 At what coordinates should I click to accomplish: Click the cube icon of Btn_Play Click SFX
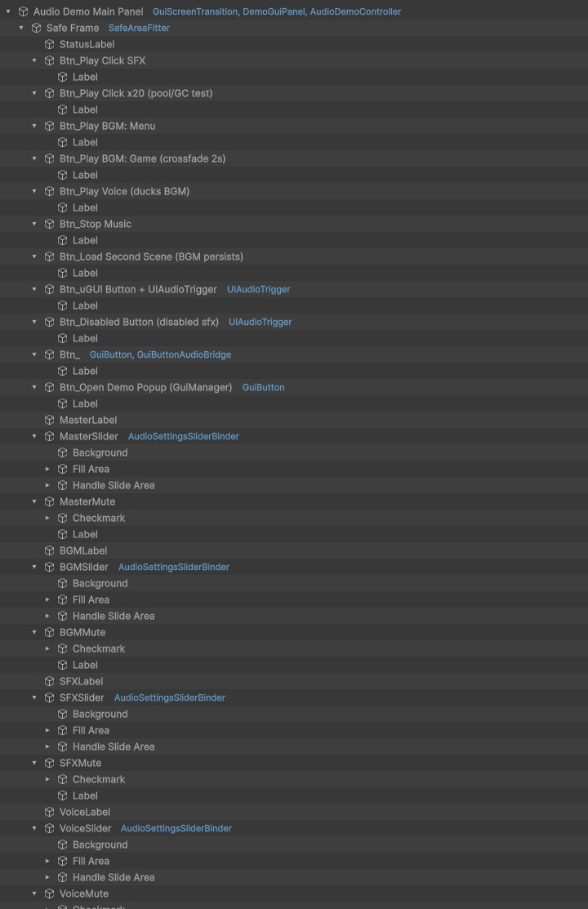49,60
